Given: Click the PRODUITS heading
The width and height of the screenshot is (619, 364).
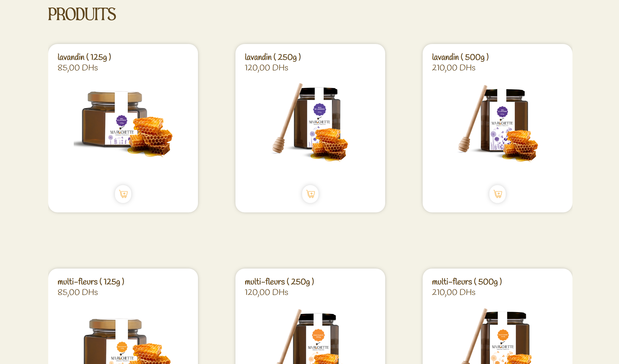Looking at the screenshot, I should point(82,14).
